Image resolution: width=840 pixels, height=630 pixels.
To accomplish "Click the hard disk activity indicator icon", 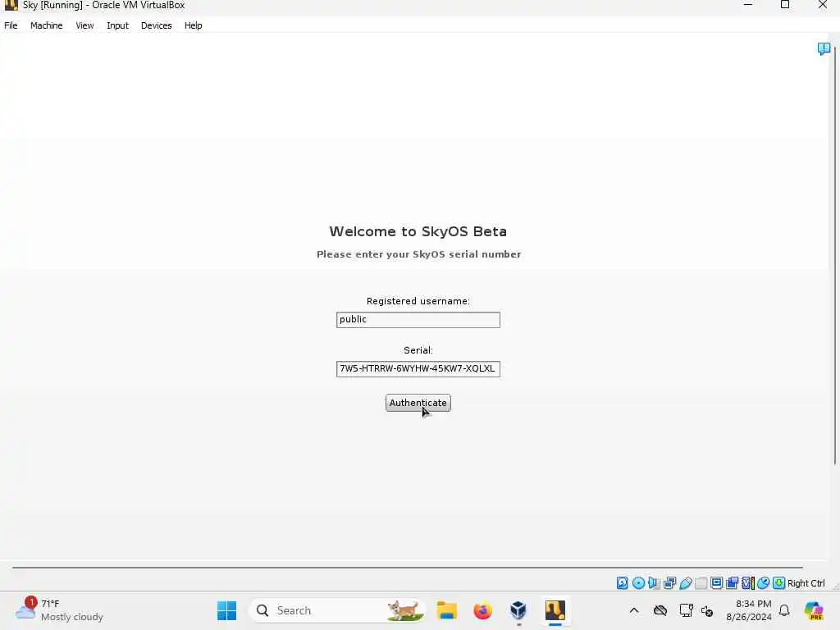I will [622, 583].
